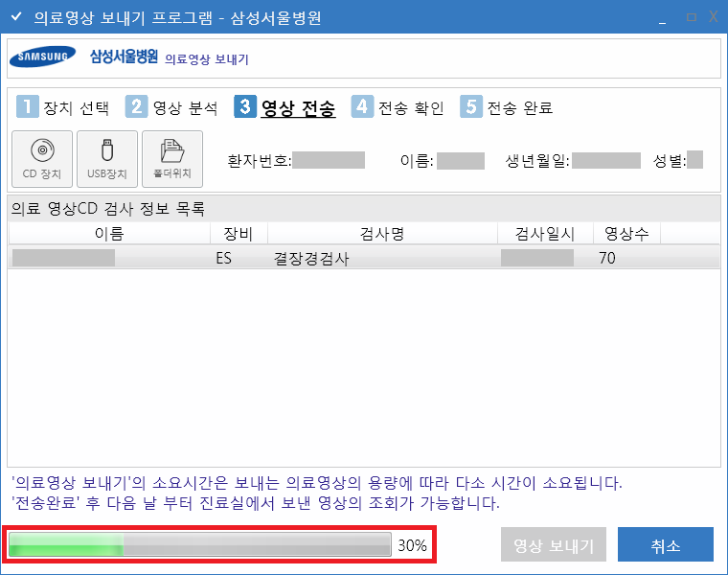Viewport: 728px width, 575px height.
Task: Go to step 4 전송 확인
Action: 398,106
